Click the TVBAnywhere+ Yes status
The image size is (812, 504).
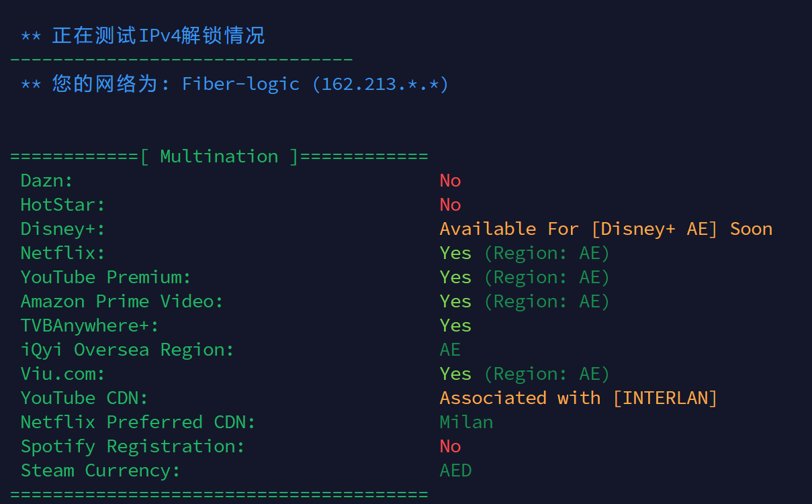pyautogui.click(x=455, y=325)
